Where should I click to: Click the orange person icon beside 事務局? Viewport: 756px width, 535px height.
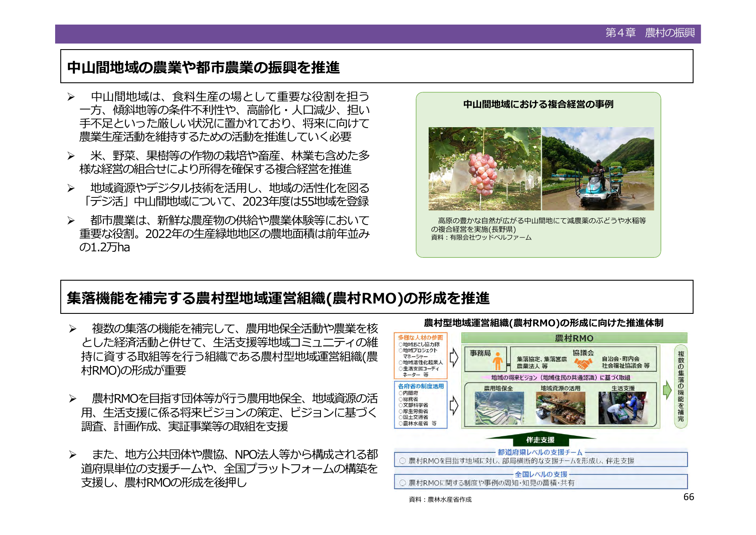pos(498,361)
